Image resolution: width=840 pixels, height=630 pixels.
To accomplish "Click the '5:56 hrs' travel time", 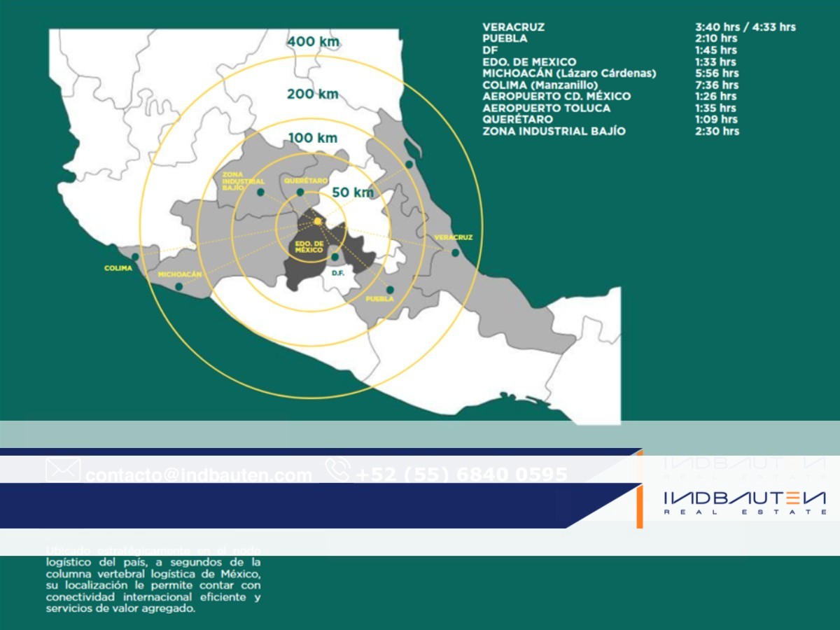I will [x=717, y=73].
